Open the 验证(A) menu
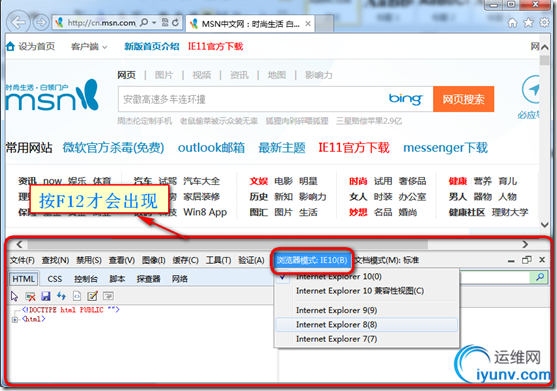This screenshot has width=557, height=391. click(x=252, y=260)
